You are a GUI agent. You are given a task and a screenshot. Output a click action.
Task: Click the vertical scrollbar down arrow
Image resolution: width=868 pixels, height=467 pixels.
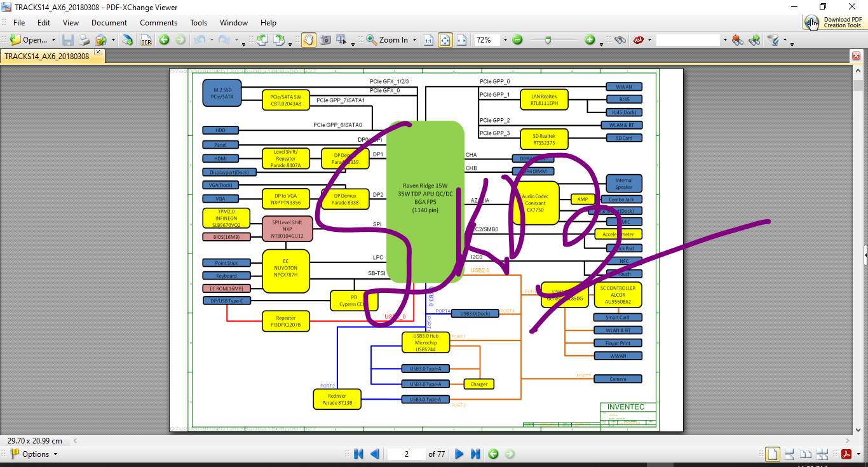pos(857,430)
